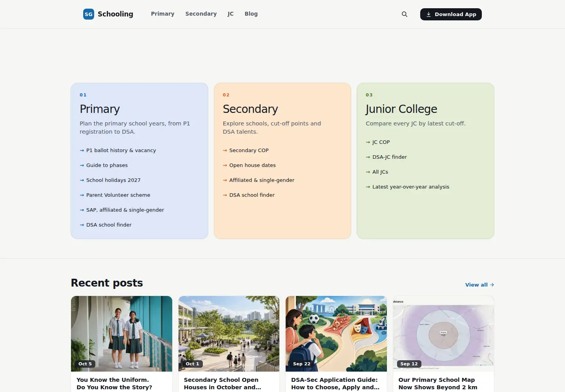Image resolution: width=565 pixels, height=392 pixels.
Task: Open Guide to phases link
Action: 104,165
